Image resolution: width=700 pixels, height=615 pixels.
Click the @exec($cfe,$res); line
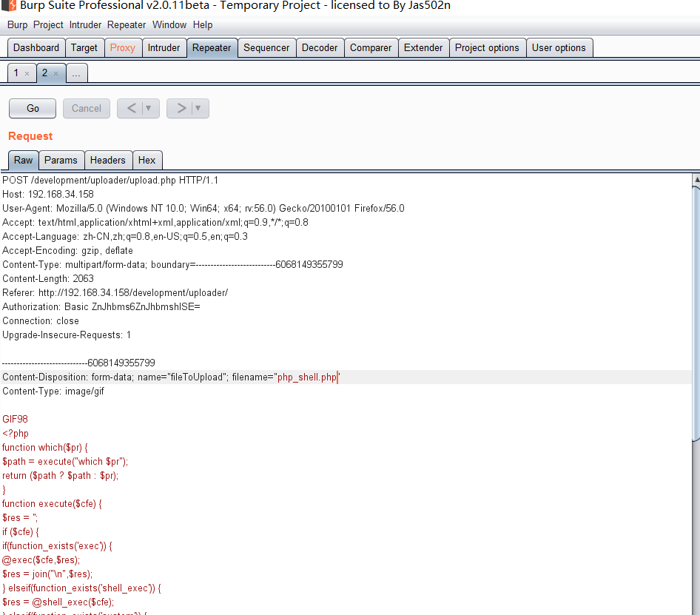tap(41, 560)
